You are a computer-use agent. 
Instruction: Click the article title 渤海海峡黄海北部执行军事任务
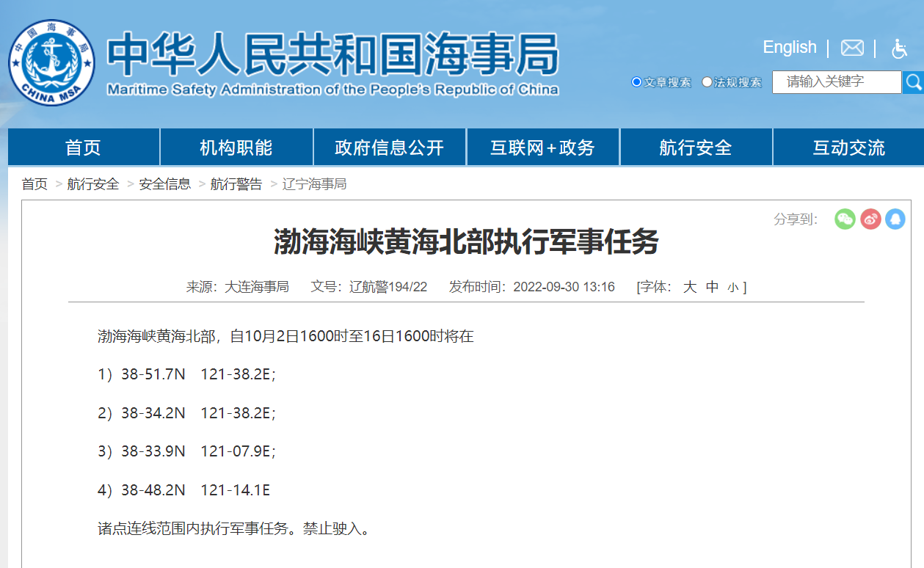466,241
